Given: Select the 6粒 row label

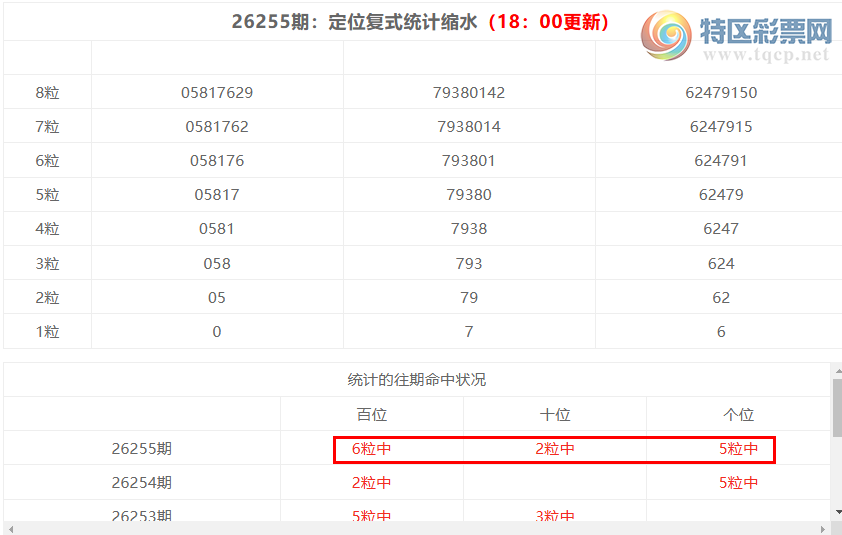Looking at the screenshot, I should pos(47,161).
